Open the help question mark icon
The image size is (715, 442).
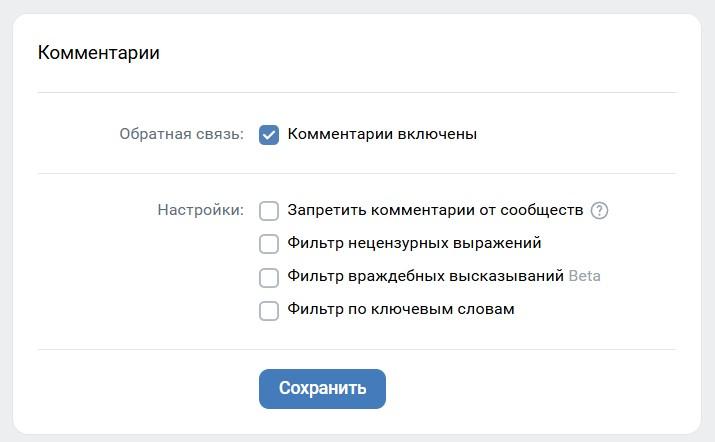599,211
